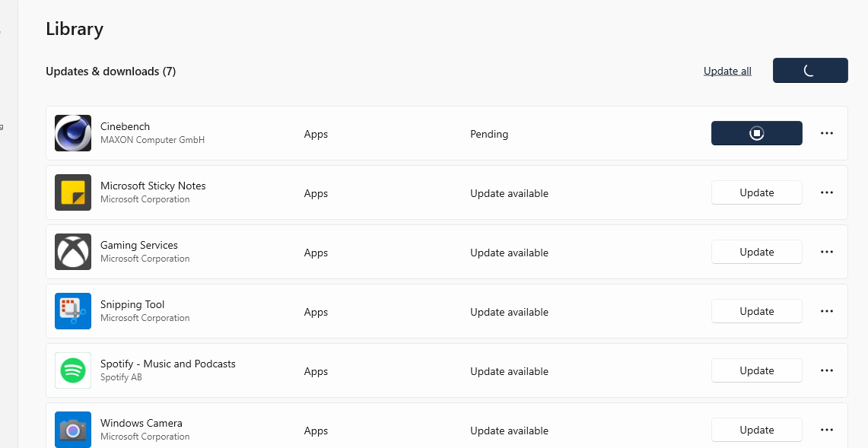Open more options for Spotify
Image resolution: width=868 pixels, height=448 pixels.
tap(827, 370)
